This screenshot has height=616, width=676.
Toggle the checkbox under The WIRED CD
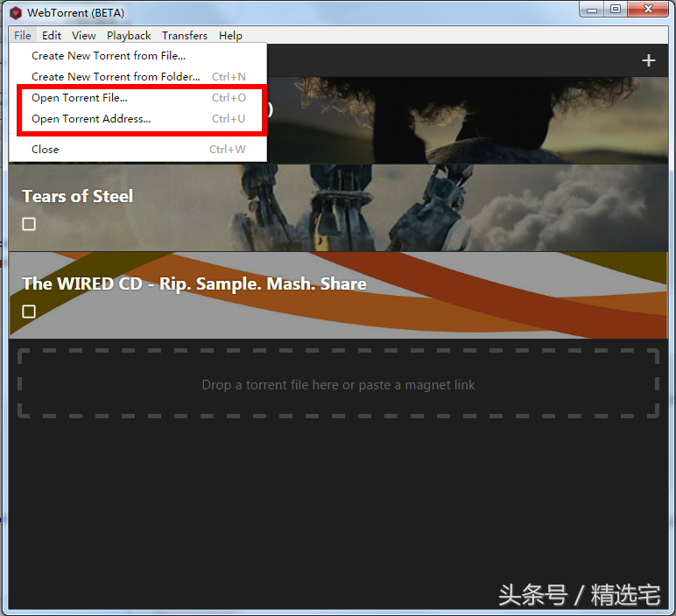pyautogui.click(x=29, y=311)
